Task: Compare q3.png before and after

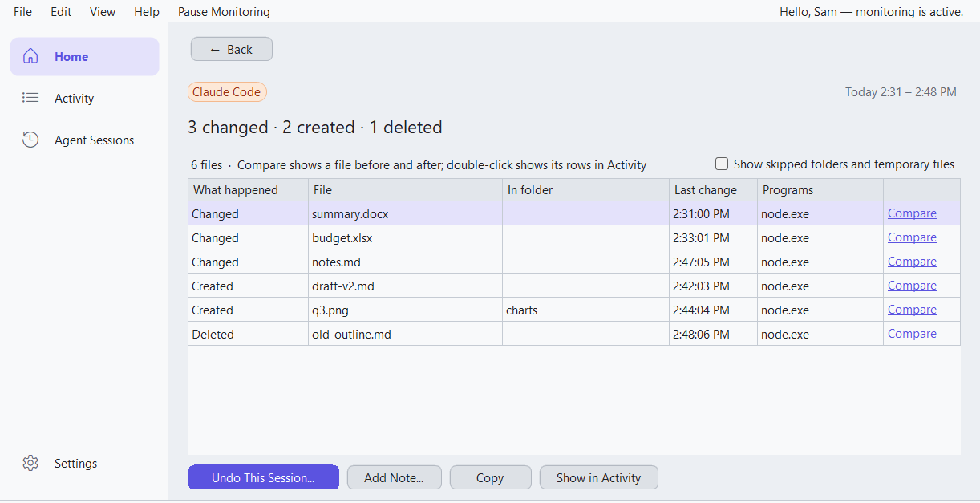Action: point(912,310)
